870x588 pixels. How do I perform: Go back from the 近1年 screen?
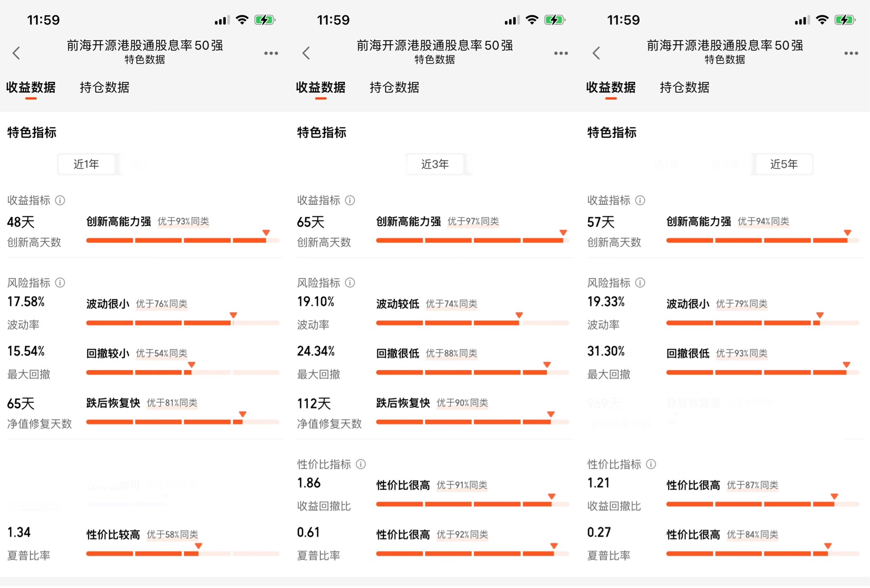pyautogui.click(x=16, y=53)
